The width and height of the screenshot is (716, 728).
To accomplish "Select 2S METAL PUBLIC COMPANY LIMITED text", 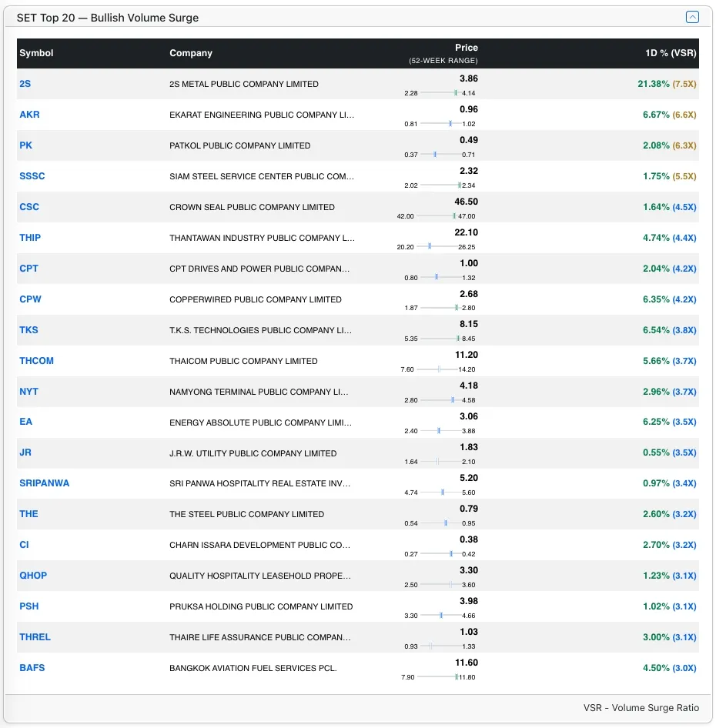I will (244, 84).
